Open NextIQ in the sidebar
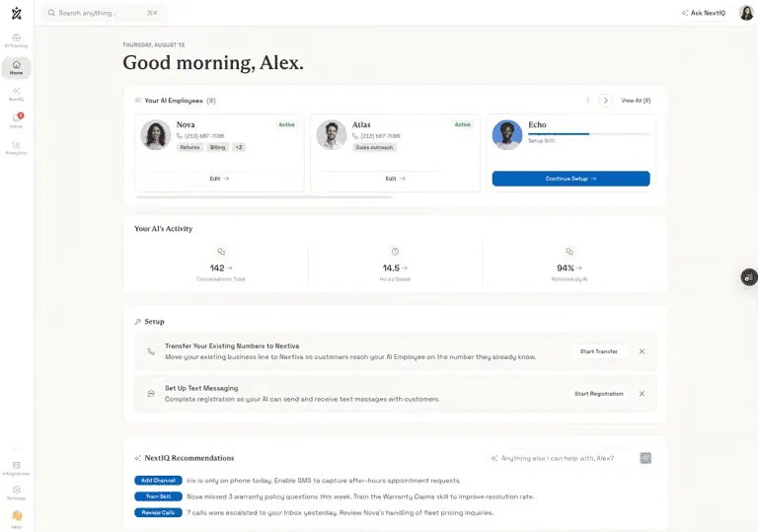758x532 pixels. [17, 95]
